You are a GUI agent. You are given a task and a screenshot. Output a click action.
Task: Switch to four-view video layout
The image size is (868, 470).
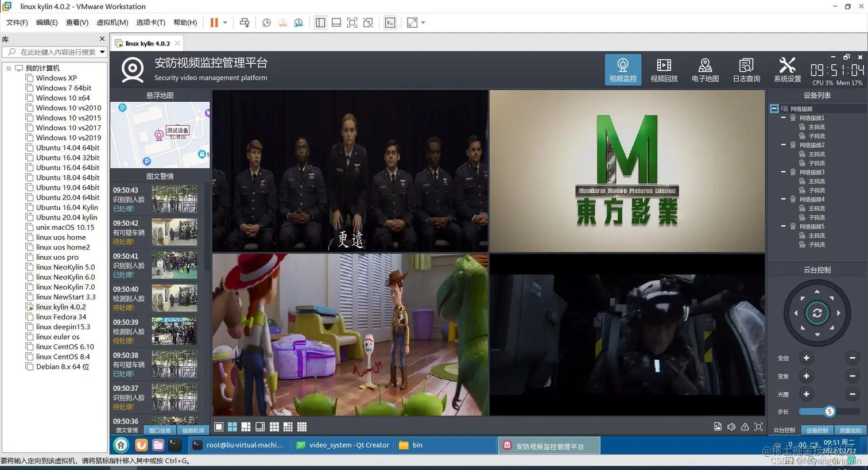[x=232, y=427]
